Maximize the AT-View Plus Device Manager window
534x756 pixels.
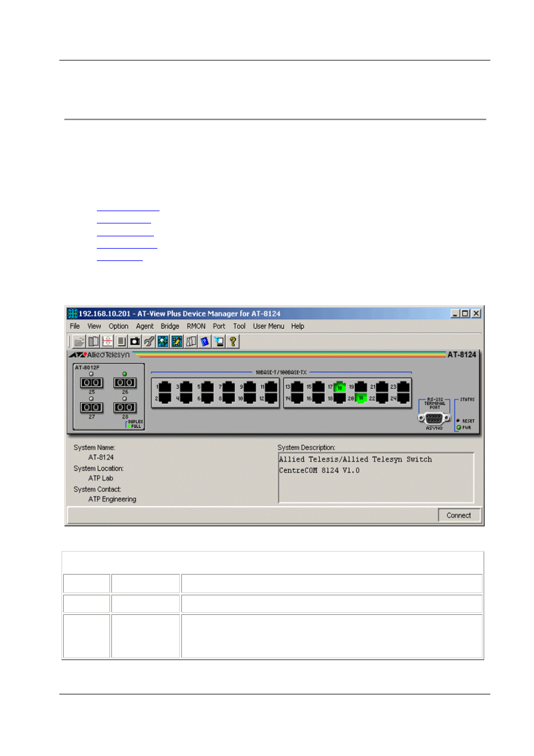pyautogui.click(x=465, y=314)
